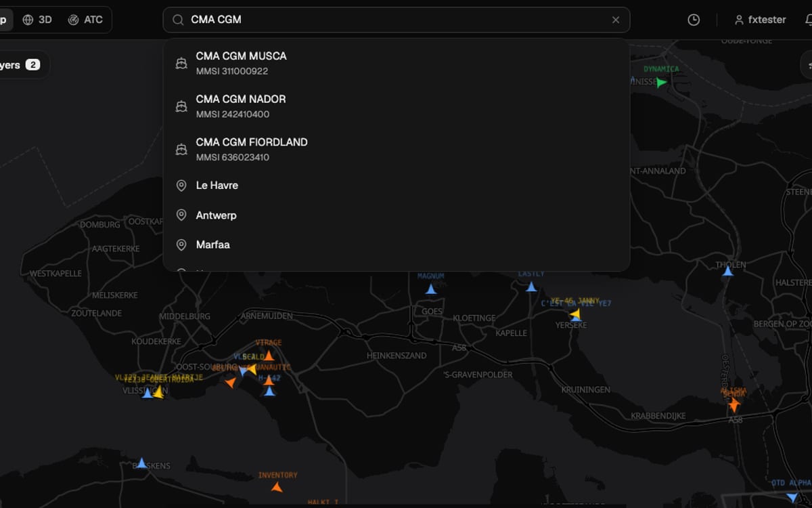The image size is (812, 508).
Task: Click the KRUININGEN map label
Action: 585,389
